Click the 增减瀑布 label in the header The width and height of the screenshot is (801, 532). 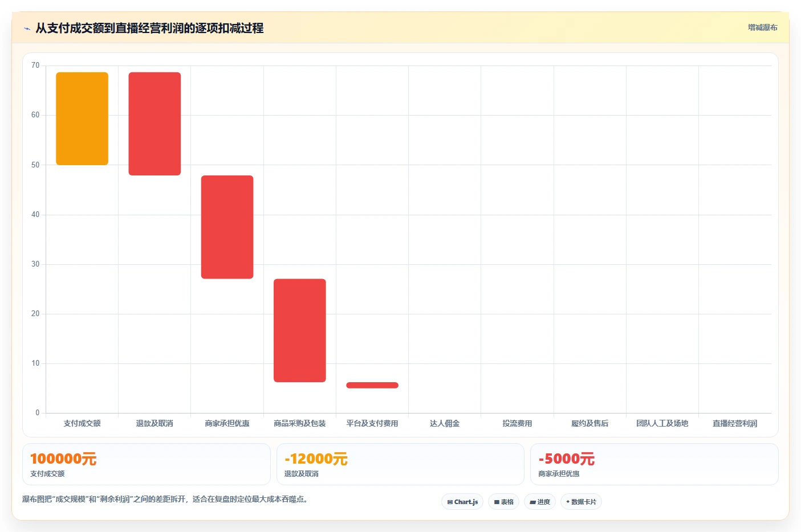point(762,27)
